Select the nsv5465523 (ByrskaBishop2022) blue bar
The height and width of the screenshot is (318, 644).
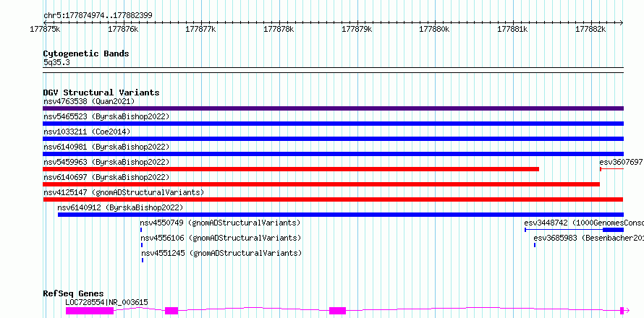333,124
